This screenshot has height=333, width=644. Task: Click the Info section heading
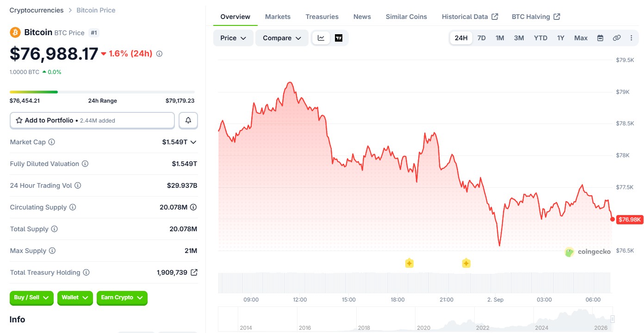coord(18,320)
